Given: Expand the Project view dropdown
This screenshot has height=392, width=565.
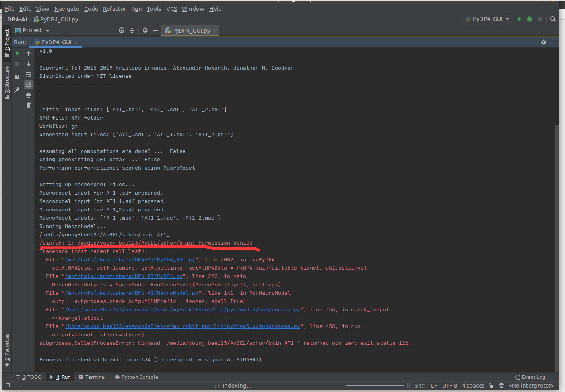Looking at the screenshot, I should 32,30.
